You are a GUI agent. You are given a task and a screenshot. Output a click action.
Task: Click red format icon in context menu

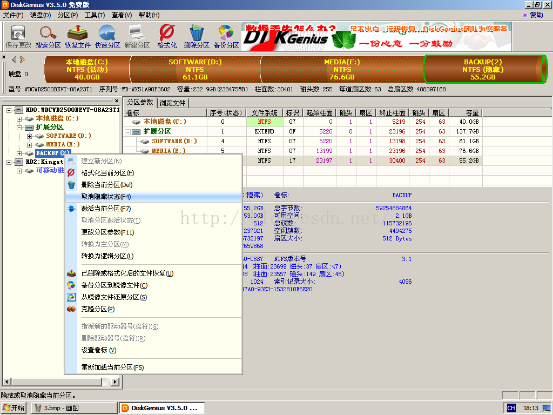point(71,173)
